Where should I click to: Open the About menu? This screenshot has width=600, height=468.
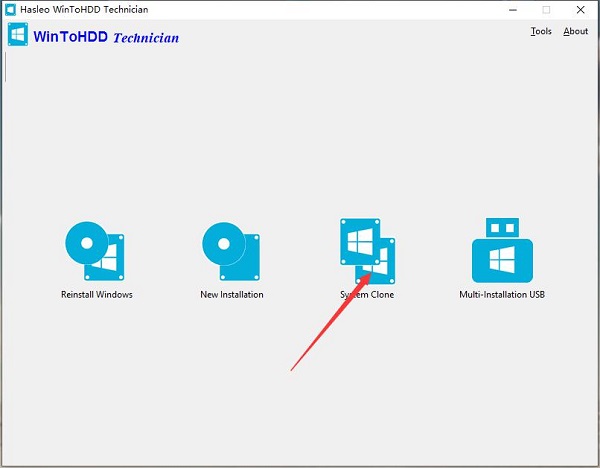click(x=575, y=31)
